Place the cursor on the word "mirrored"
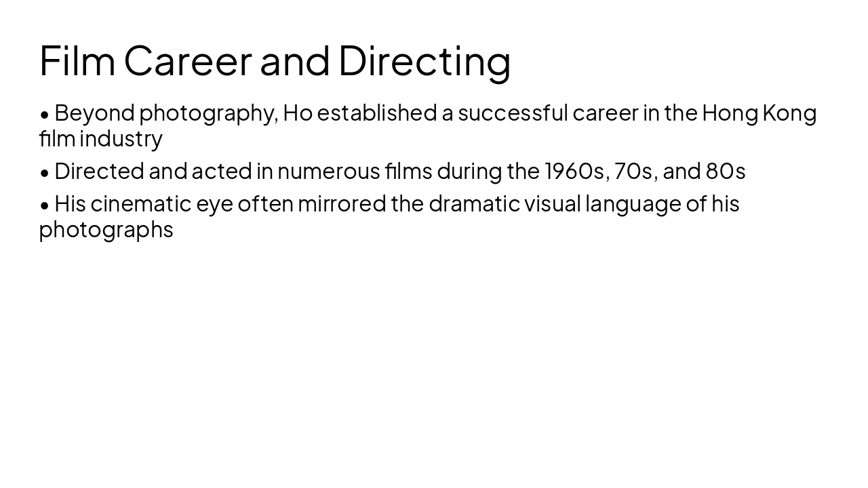The width and height of the screenshot is (868, 488). (341, 203)
